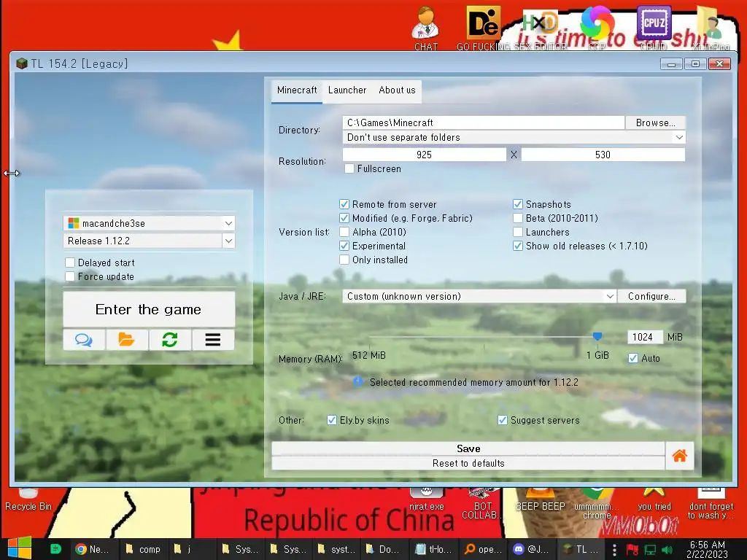Enable Beta (2010-2011) versions

click(518, 218)
